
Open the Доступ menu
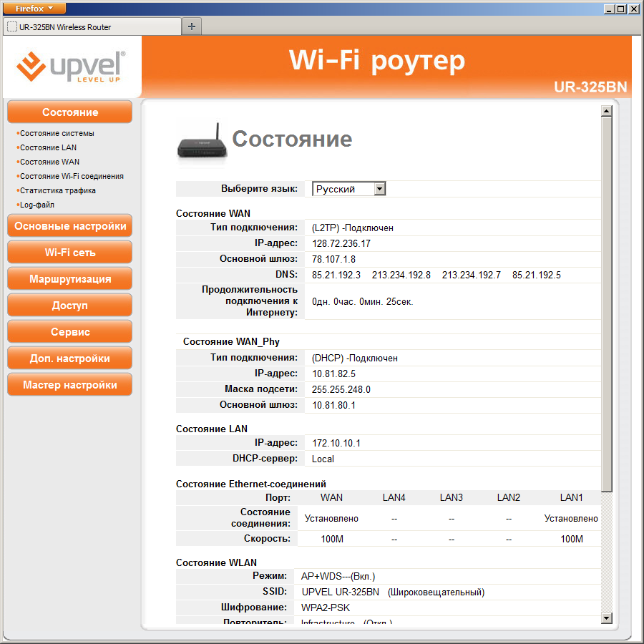coord(70,305)
